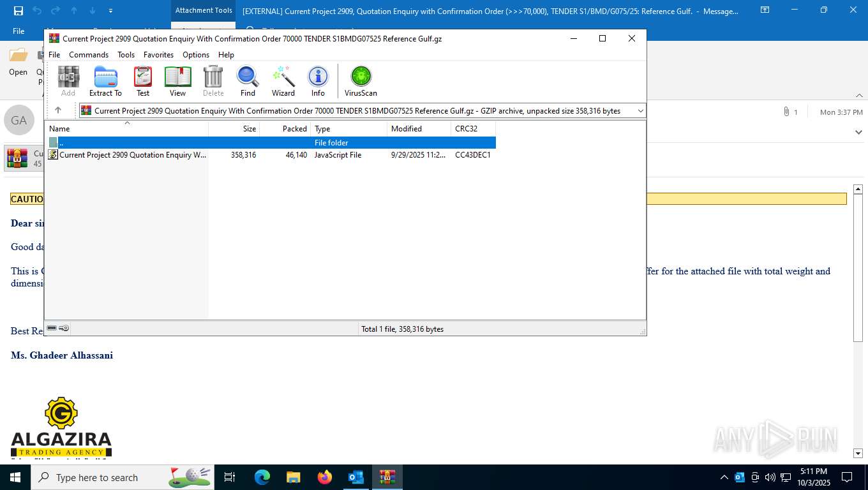Click the RAR attachment icon in Outlook message
Screen dimensions: 868x490
pyautogui.click(x=17, y=158)
